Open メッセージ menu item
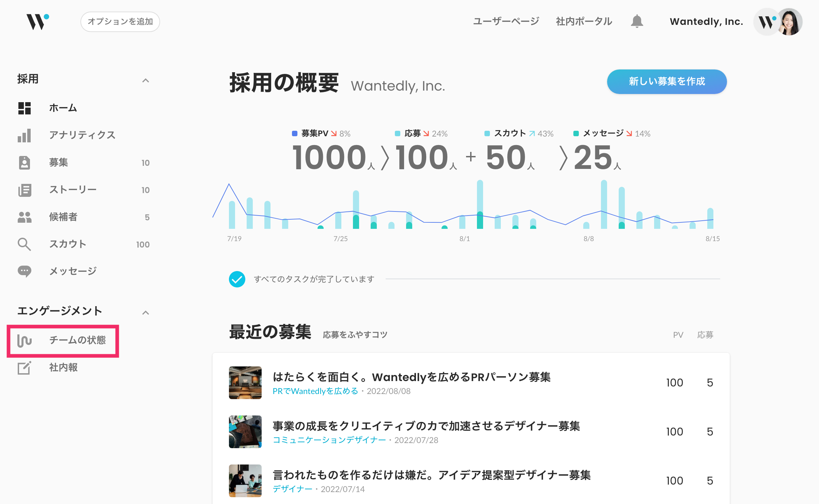This screenshot has width=819, height=504. tap(73, 271)
